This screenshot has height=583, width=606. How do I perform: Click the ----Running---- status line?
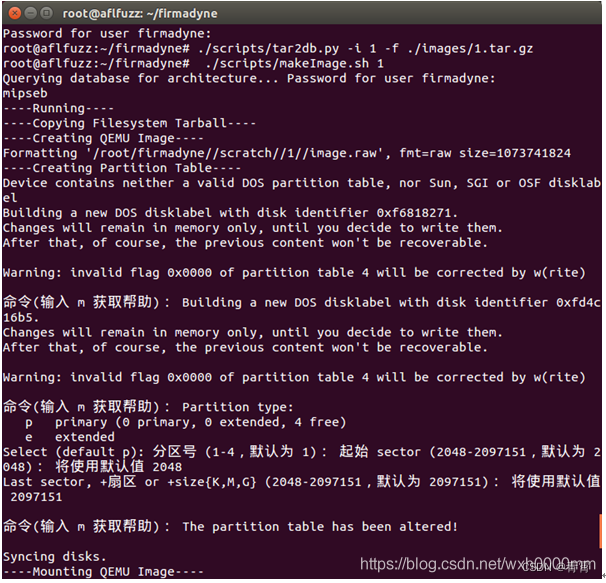pos(58,108)
